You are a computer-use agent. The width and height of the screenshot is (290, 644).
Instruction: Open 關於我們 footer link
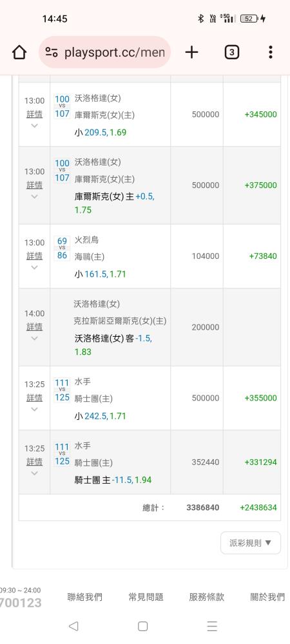[x=268, y=597]
